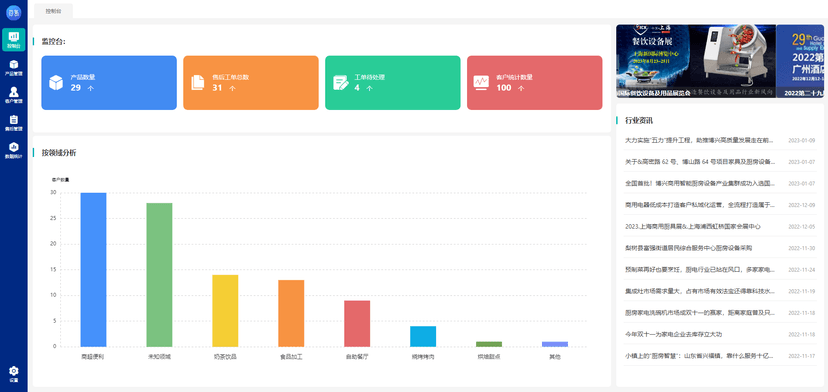
Task: Click the cube icon in 产品数量 card
Action: (x=56, y=83)
